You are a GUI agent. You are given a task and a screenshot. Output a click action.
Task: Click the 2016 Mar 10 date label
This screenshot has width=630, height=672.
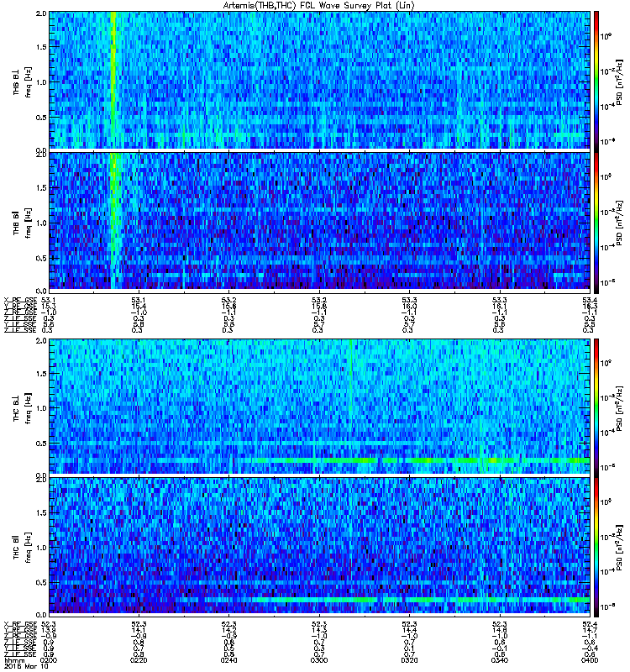point(26,666)
